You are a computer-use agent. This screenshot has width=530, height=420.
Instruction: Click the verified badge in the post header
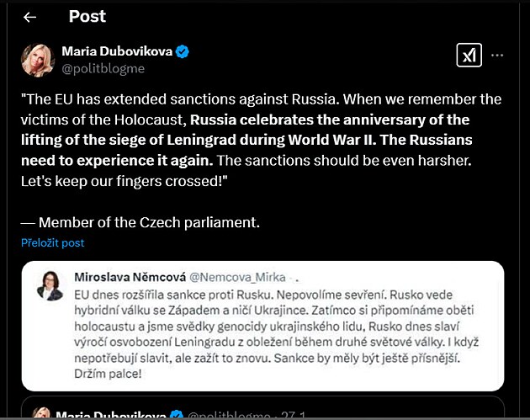pyautogui.click(x=183, y=51)
